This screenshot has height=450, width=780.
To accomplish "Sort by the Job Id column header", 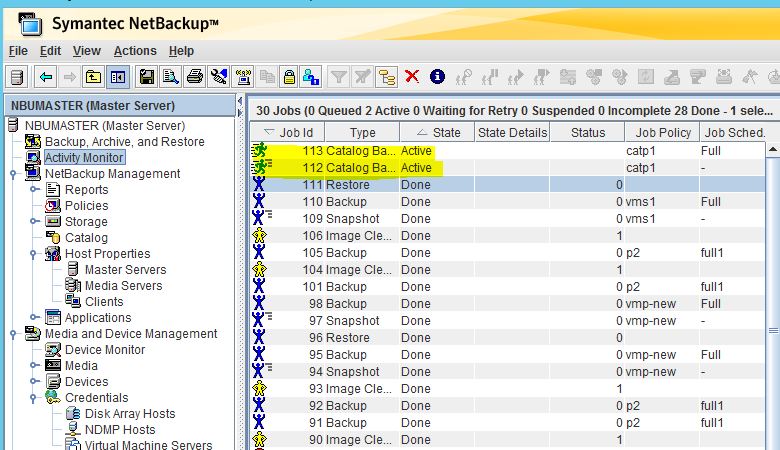I will click(x=288, y=133).
